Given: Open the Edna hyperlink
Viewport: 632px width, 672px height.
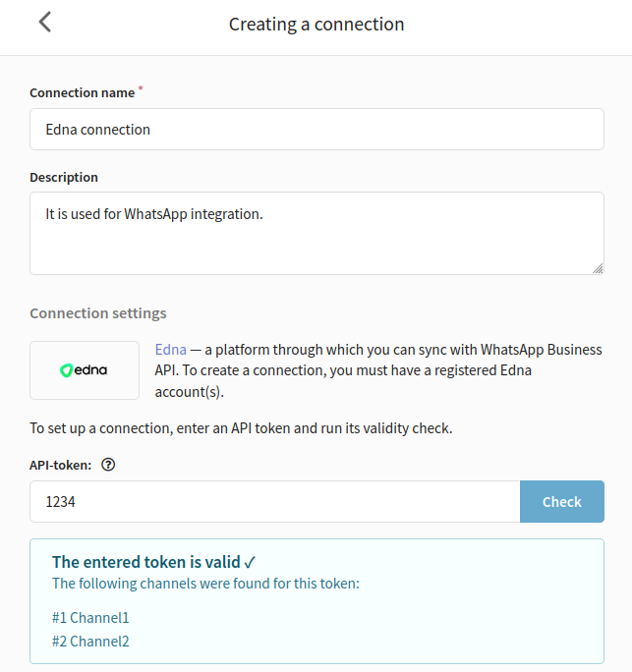Looking at the screenshot, I should tap(171, 350).
